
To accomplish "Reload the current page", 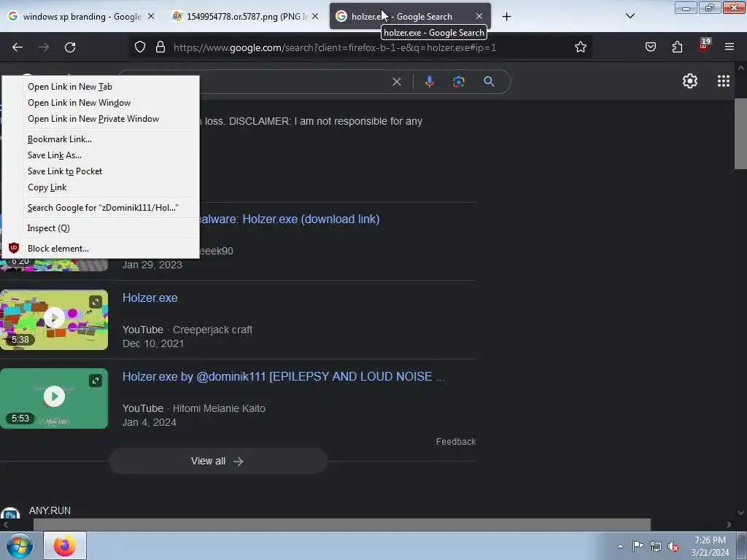I will click(70, 47).
